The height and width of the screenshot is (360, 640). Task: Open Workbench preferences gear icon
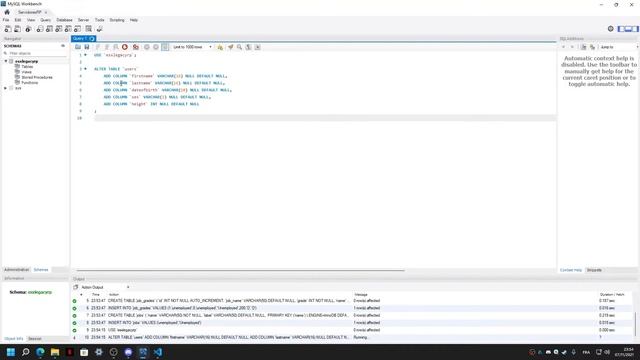pos(611,29)
